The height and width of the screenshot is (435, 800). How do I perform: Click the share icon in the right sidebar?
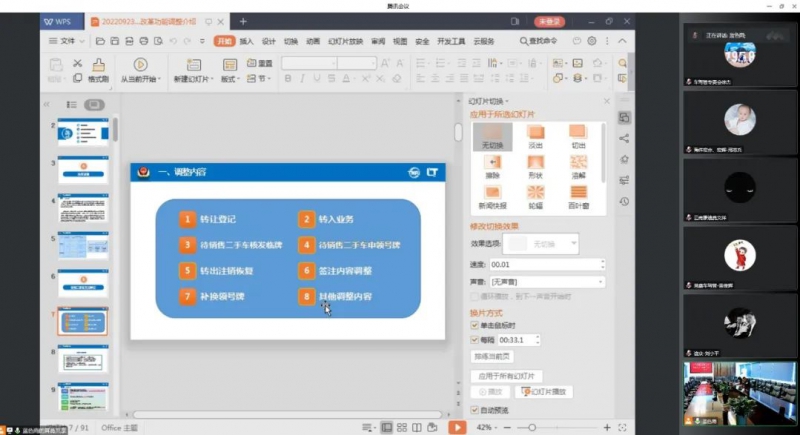(624, 138)
